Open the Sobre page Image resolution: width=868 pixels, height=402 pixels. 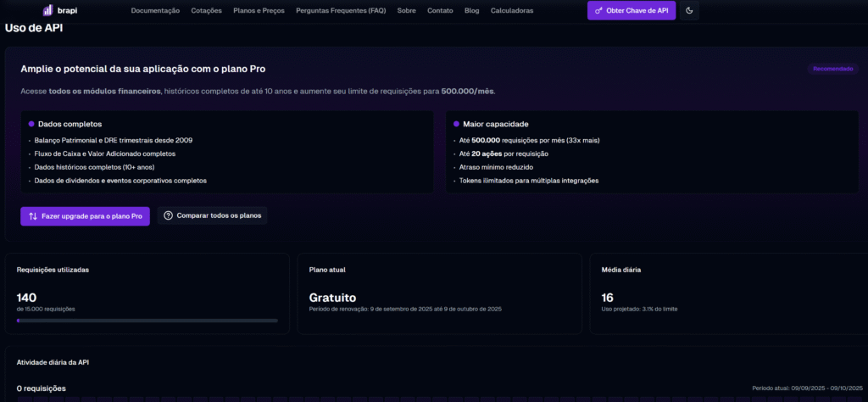[x=406, y=10]
